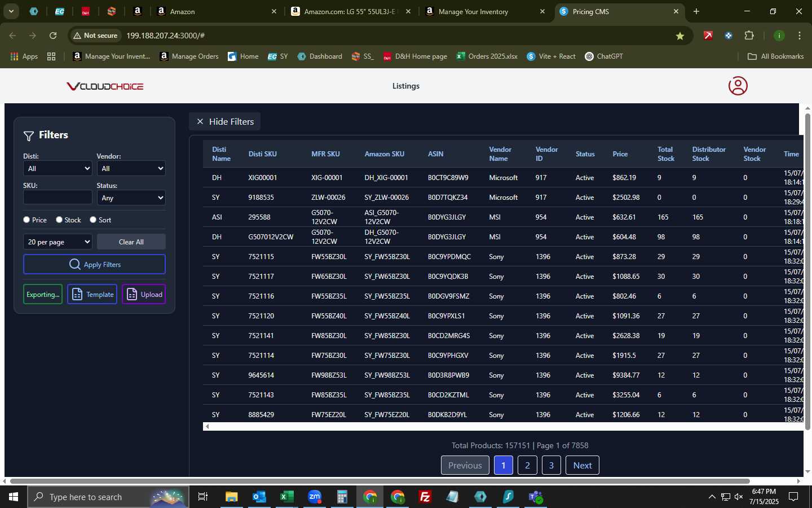The height and width of the screenshot is (508, 812).
Task: Open All Bookmarks folder
Action: pyautogui.click(x=776, y=56)
